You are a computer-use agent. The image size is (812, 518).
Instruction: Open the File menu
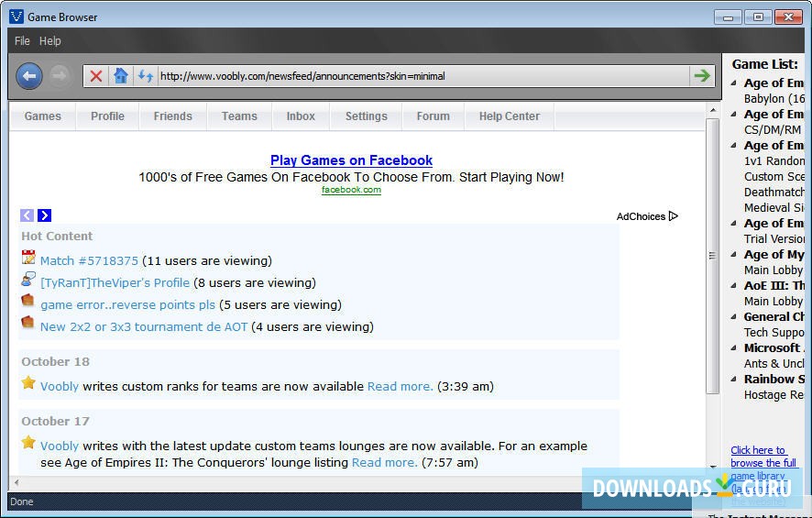tap(22, 41)
